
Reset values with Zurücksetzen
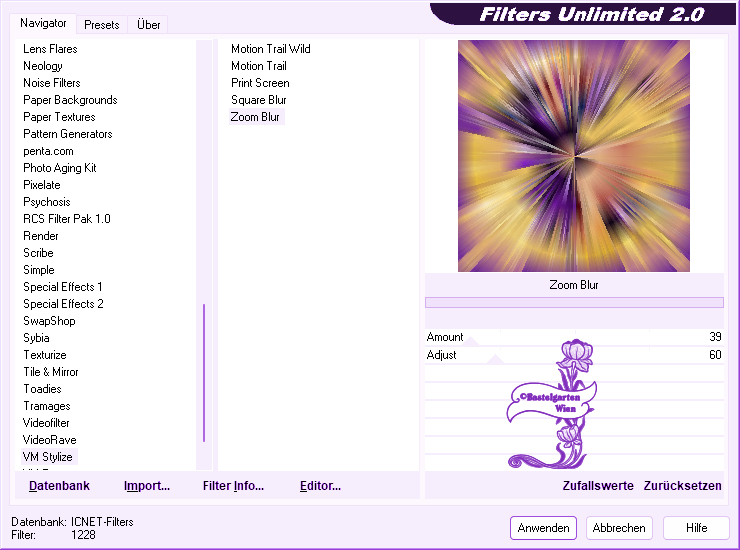click(682, 486)
